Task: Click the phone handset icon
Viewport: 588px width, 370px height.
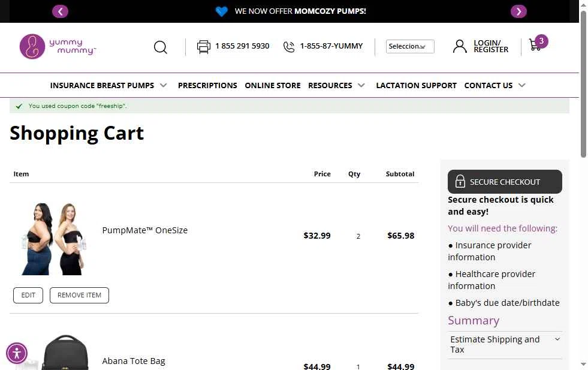Action: [289, 47]
